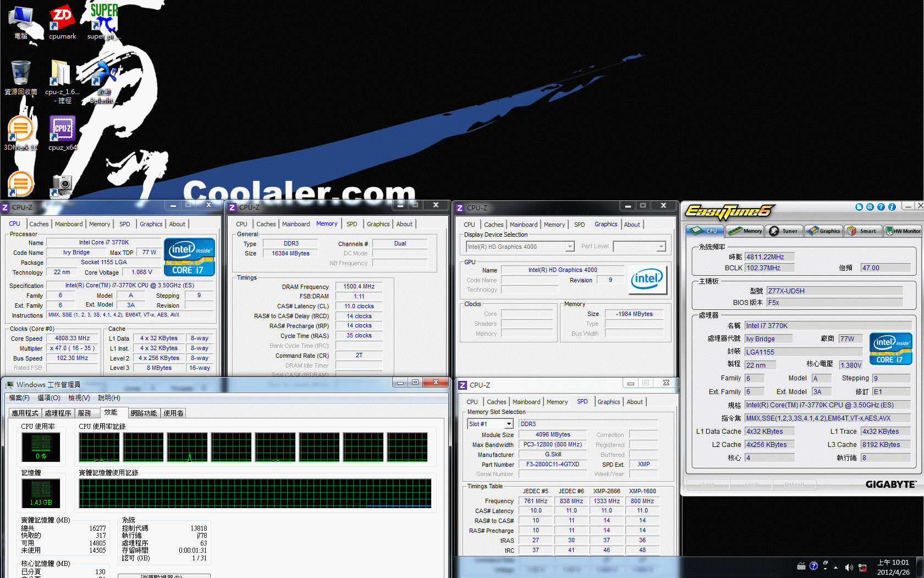Screen dimensions: 924x578
Task: Click Show Desktop strip at taskbar edge
Action: [x=920, y=568]
